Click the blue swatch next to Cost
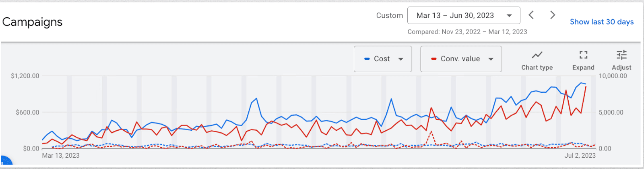This screenshot has height=169, width=644. coord(367,59)
